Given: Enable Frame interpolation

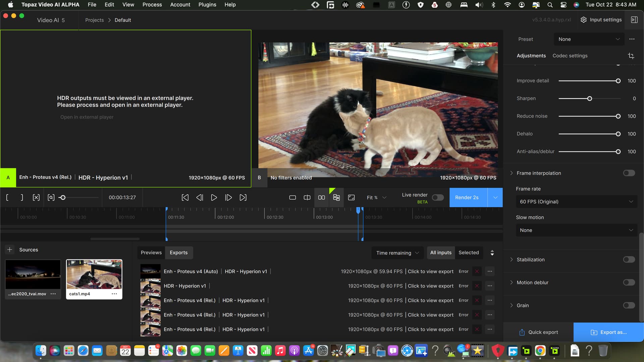Looking at the screenshot, I should 629,173.
